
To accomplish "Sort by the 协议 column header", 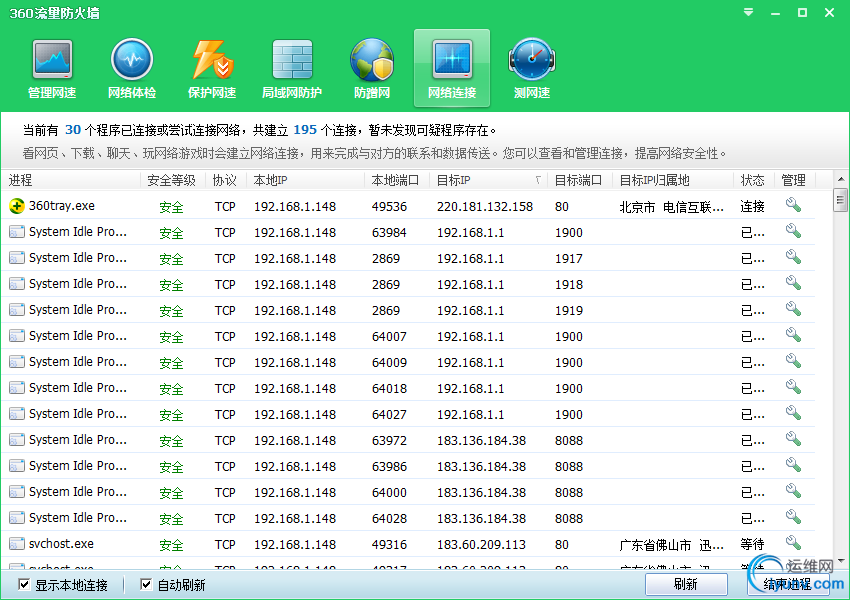I will click(226, 180).
